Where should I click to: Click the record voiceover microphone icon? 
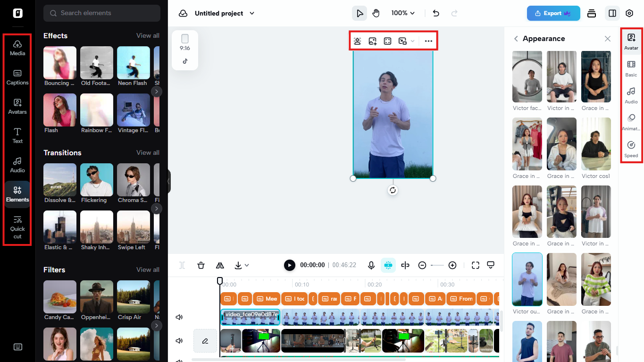coord(371,265)
